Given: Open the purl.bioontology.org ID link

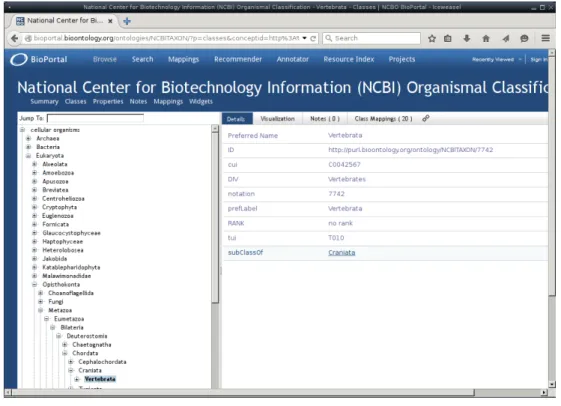Looking at the screenshot, I should pos(410,150).
